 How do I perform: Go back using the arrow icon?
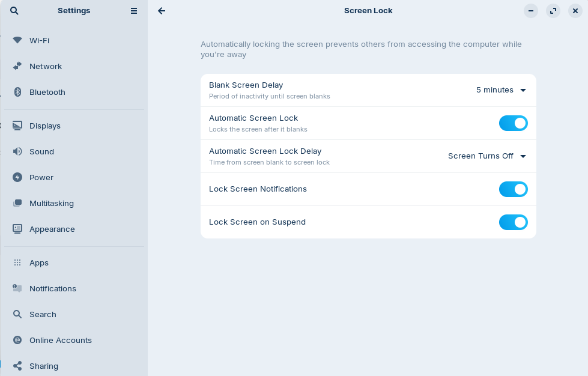coord(162,11)
